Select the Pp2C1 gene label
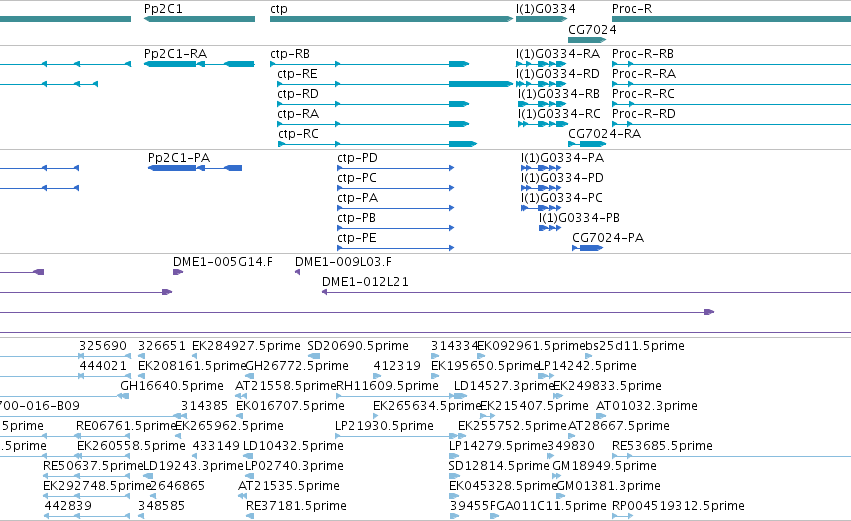 point(163,9)
